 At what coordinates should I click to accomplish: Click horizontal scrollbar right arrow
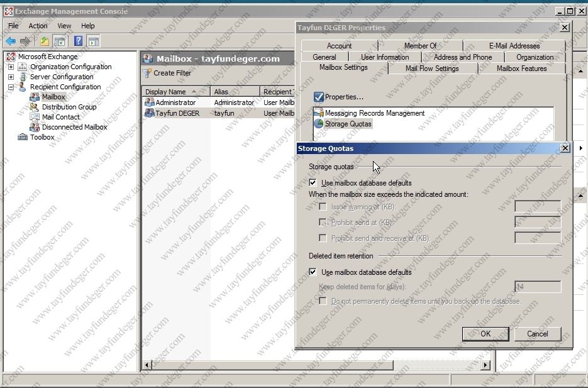tap(486, 365)
